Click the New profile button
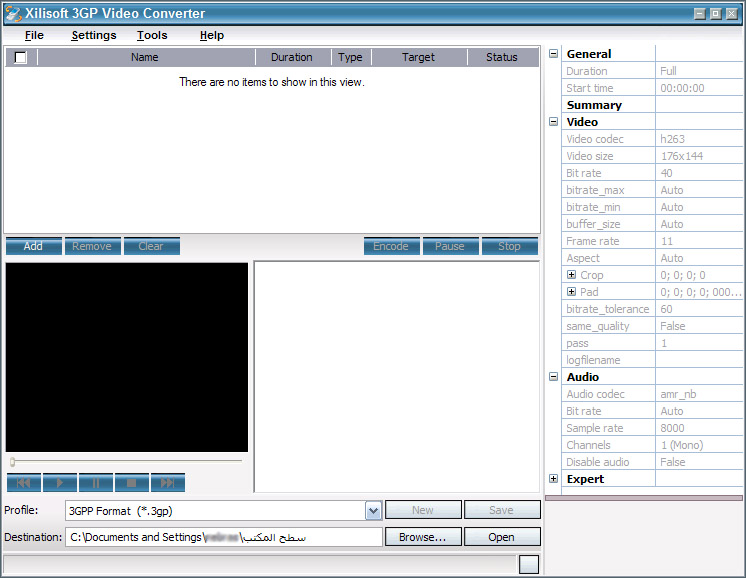Image resolution: width=746 pixels, height=578 pixels. 423,510
